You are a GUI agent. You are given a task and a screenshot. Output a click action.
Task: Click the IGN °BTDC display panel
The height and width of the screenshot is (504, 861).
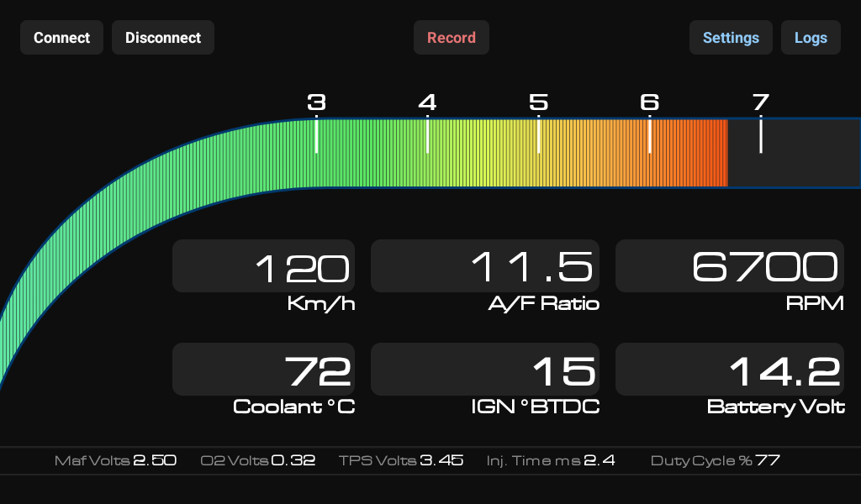(486, 369)
